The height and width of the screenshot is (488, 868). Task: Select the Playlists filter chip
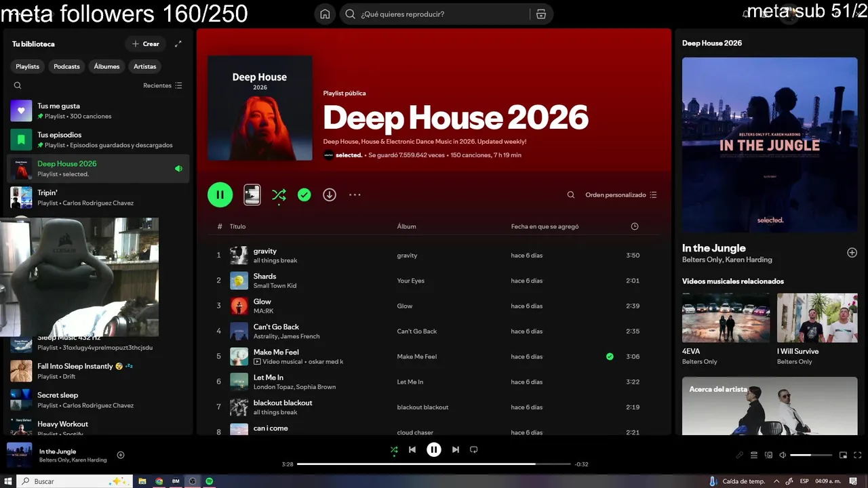pos(28,66)
